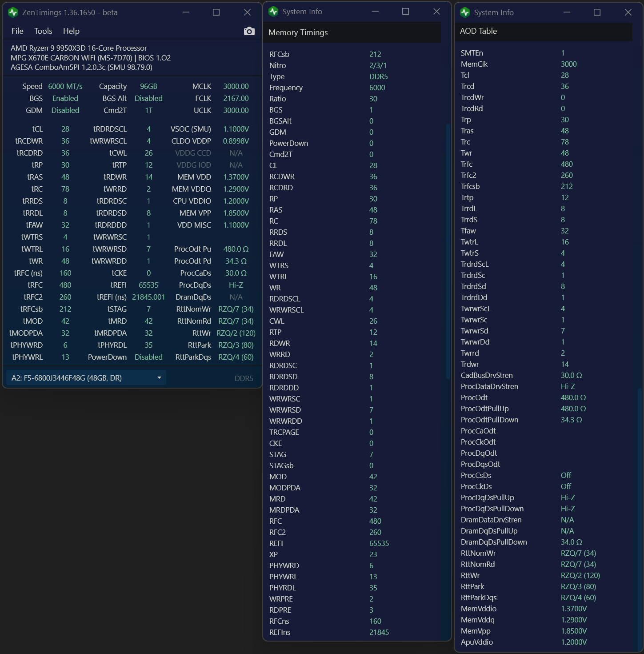
Task: Click the ZenTimings title bar text
Action: pos(70,12)
